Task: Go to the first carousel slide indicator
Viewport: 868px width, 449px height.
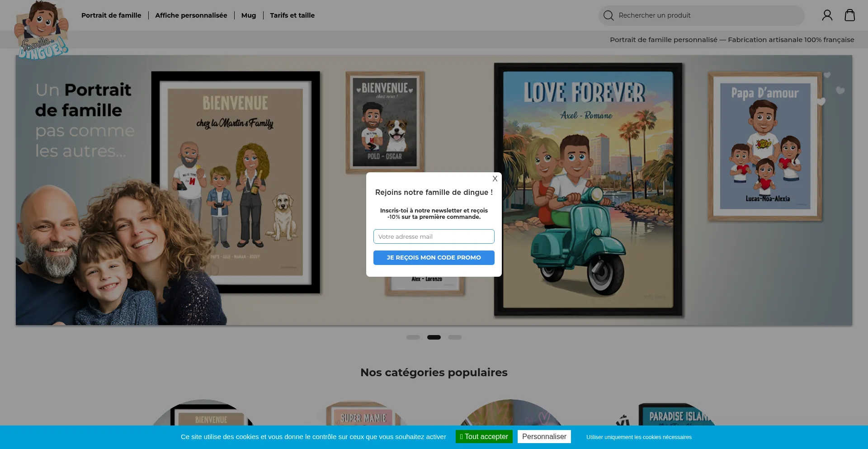Action: click(413, 337)
